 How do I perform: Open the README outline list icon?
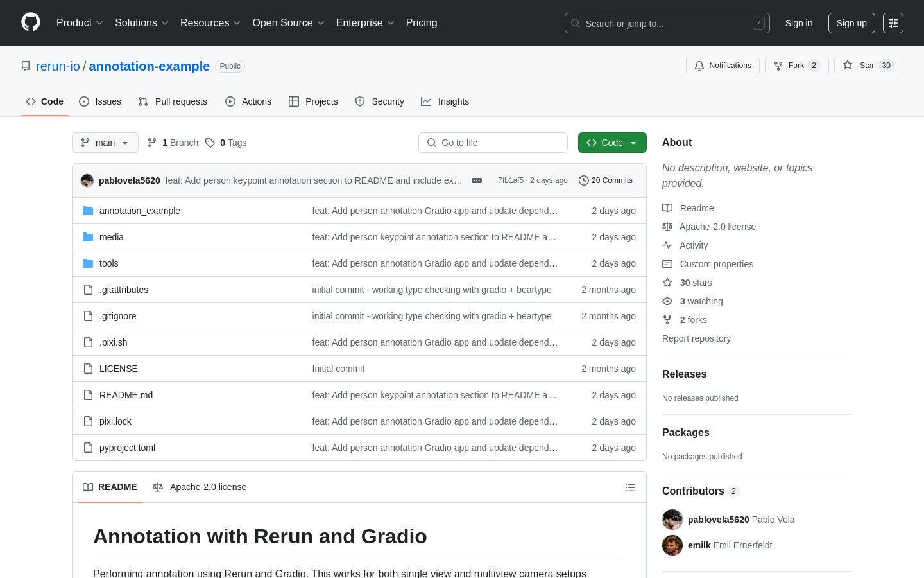[630, 487]
